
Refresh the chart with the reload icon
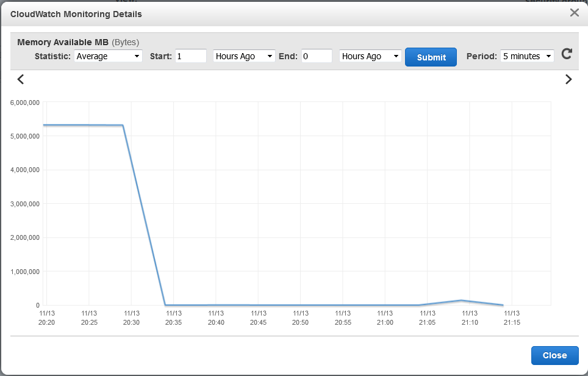coord(567,54)
